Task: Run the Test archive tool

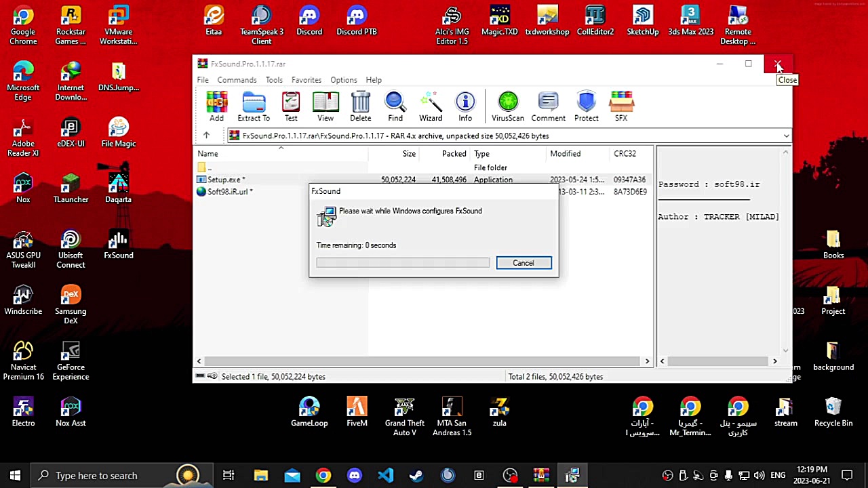Action: [x=291, y=106]
